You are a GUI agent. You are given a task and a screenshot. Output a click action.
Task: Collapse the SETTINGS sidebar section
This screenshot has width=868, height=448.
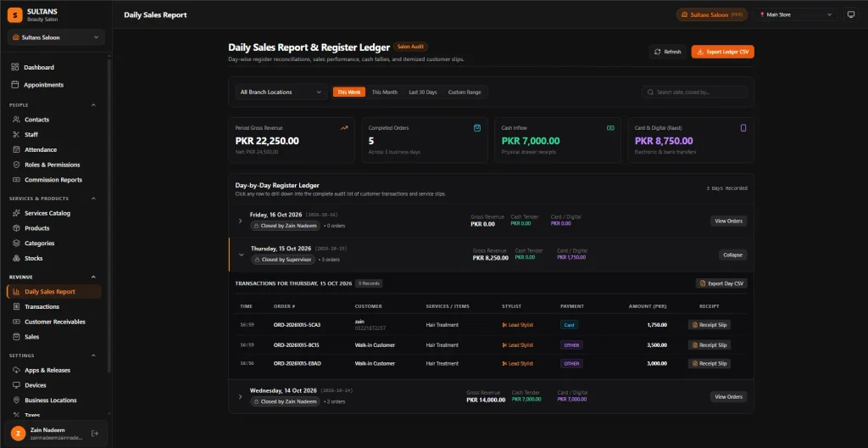pyautogui.click(x=93, y=356)
